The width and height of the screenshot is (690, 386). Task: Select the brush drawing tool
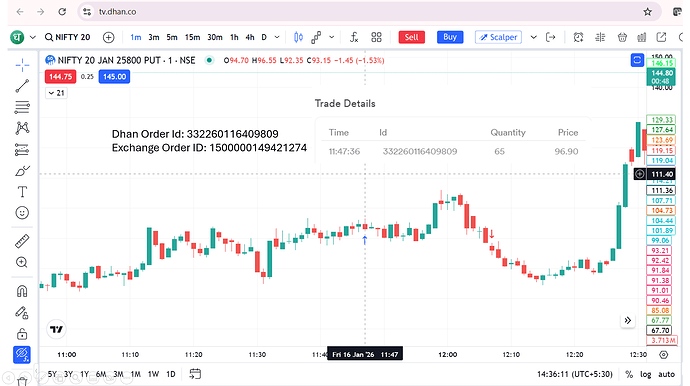pos(22,171)
